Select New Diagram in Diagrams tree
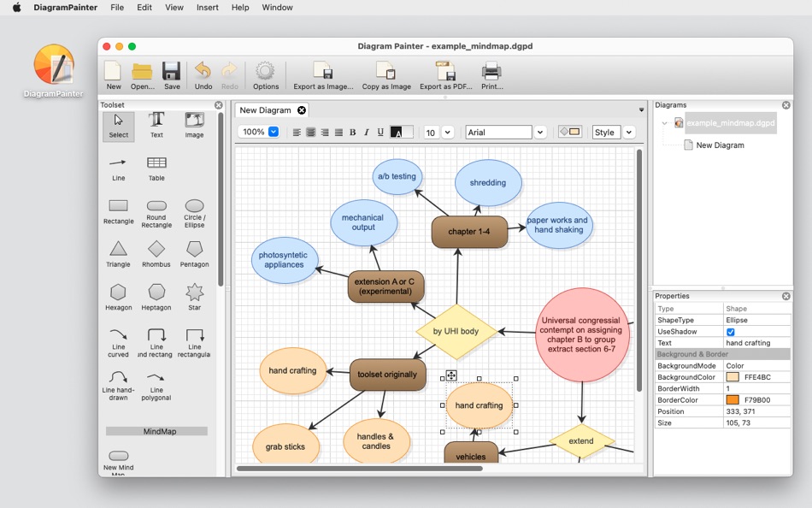 coord(720,145)
